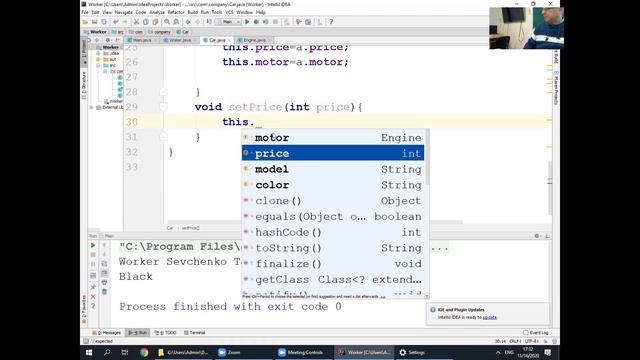Click the Find magnifier toolbar icon
The image size is (640, 360).
click(167, 22)
